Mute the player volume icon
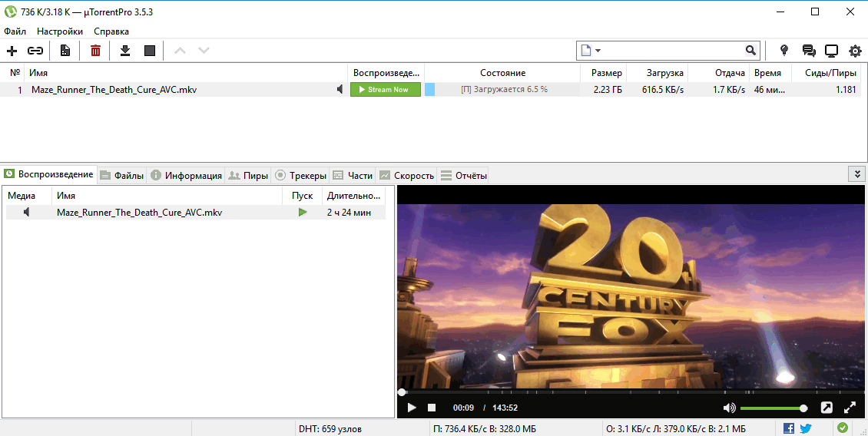The width and height of the screenshot is (868, 436). (729, 408)
